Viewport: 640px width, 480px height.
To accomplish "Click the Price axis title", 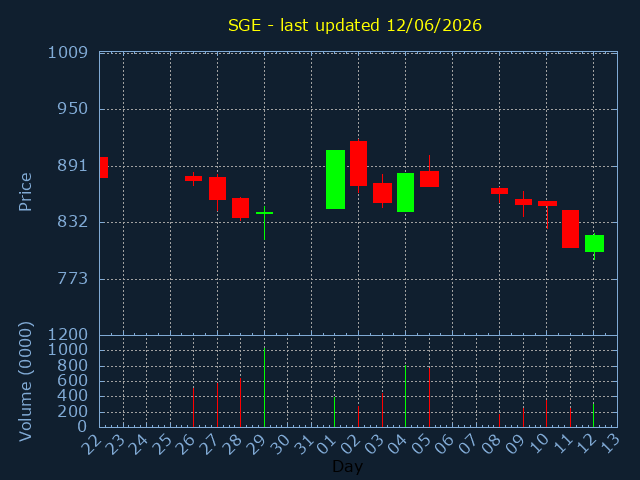I will [25, 192].
